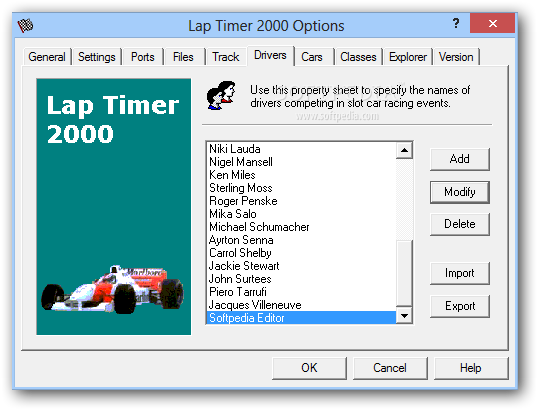Delete the selected driver

point(460,224)
